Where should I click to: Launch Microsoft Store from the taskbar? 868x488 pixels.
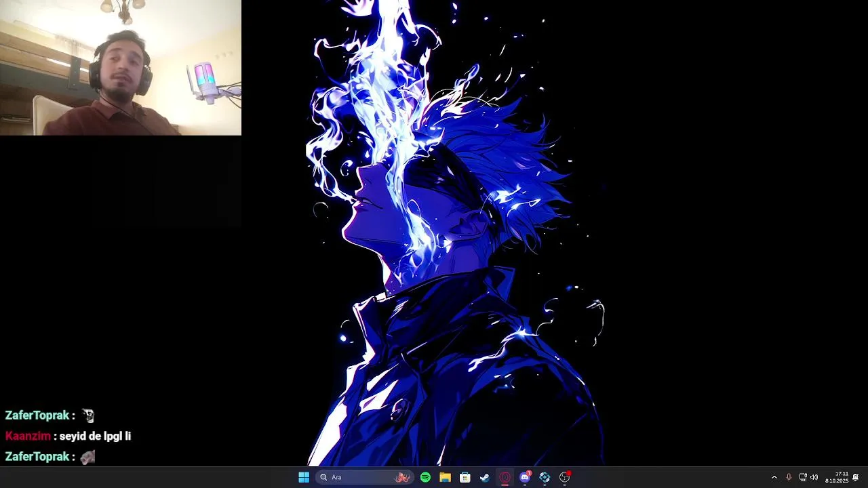(465, 477)
